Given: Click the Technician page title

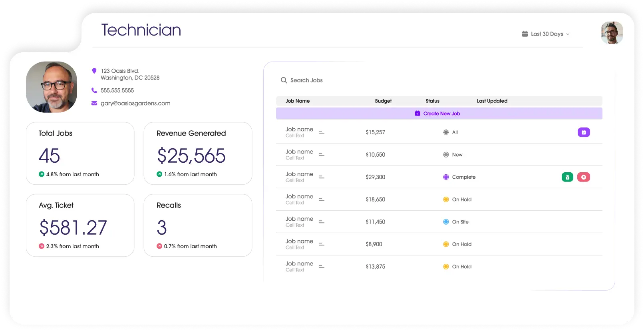Looking at the screenshot, I should 141,30.
